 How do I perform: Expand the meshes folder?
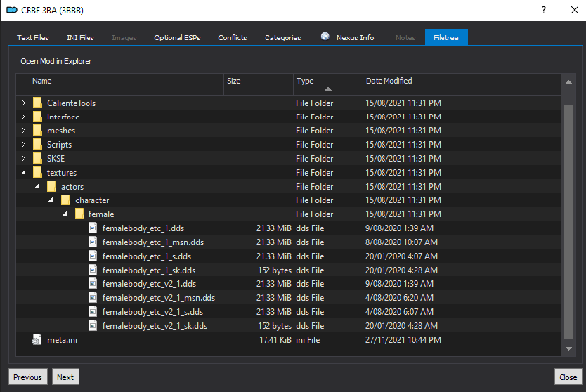coord(23,131)
